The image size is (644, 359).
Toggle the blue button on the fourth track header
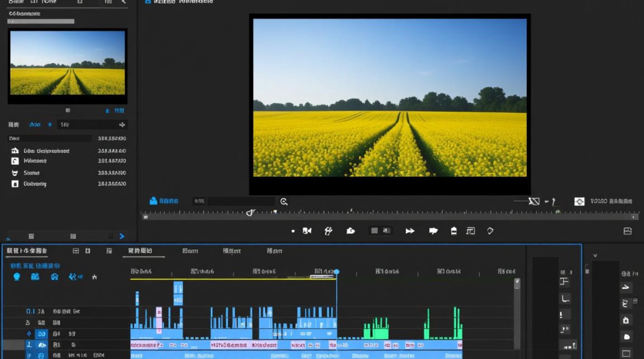tap(42, 345)
